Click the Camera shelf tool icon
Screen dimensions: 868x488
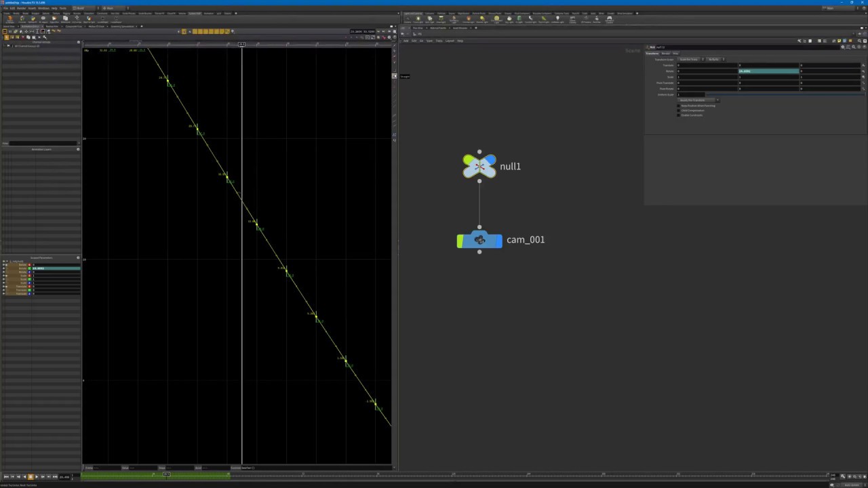408,19
